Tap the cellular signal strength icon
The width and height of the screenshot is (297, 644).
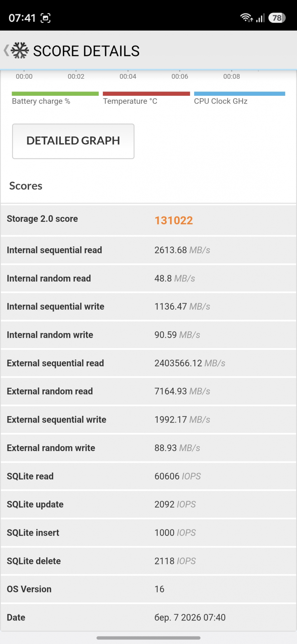click(x=260, y=18)
